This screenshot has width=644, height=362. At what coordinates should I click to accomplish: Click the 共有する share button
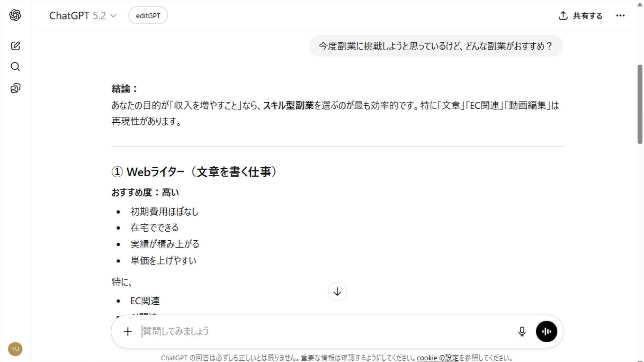pos(587,16)
